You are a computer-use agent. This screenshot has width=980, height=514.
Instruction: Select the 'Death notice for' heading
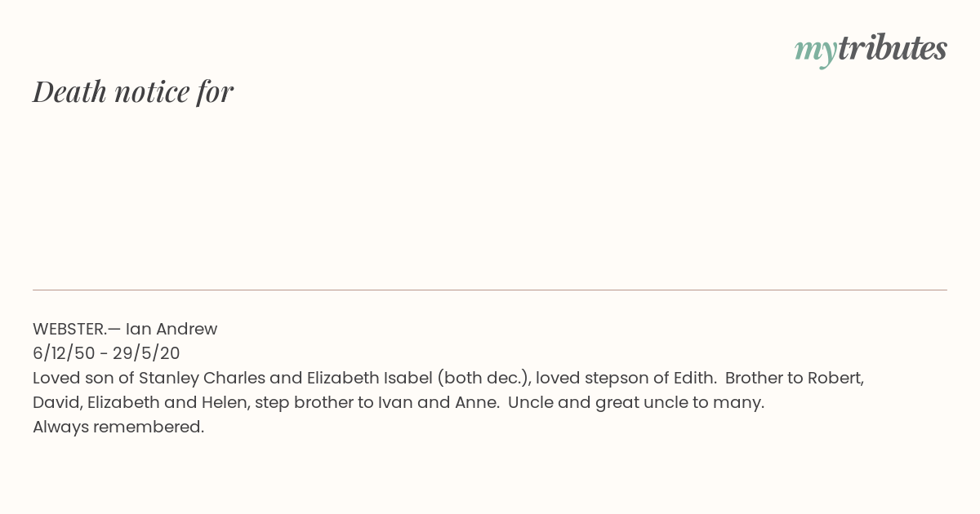(x=133, y=91)
